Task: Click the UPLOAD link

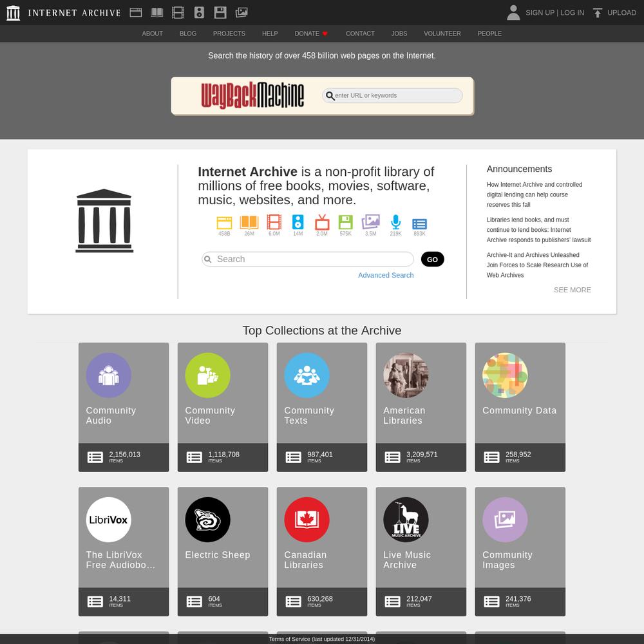Action: pos(622,13)
